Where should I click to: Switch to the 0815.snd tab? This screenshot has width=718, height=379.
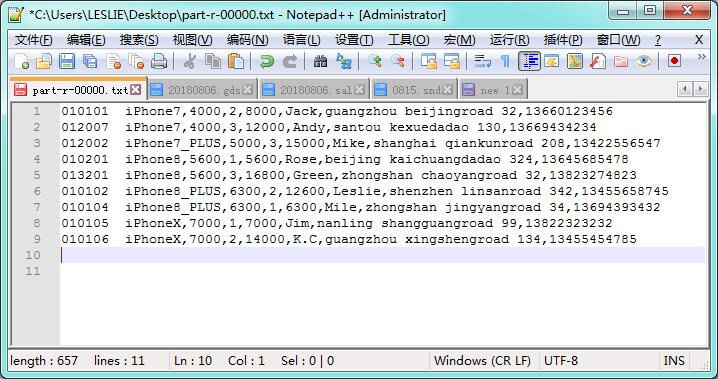[x=414, y=90]
